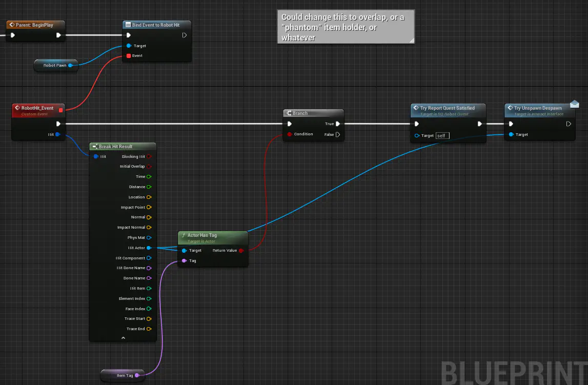Screen dimensions: 588x385
Task: Select the comment box about overlap
Action: pos(346,27)
